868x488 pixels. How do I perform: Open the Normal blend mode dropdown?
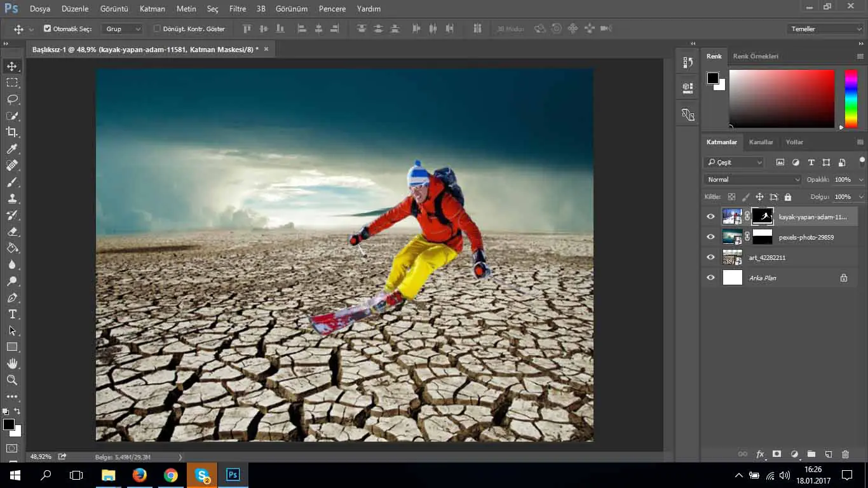(x=753, y=180)
